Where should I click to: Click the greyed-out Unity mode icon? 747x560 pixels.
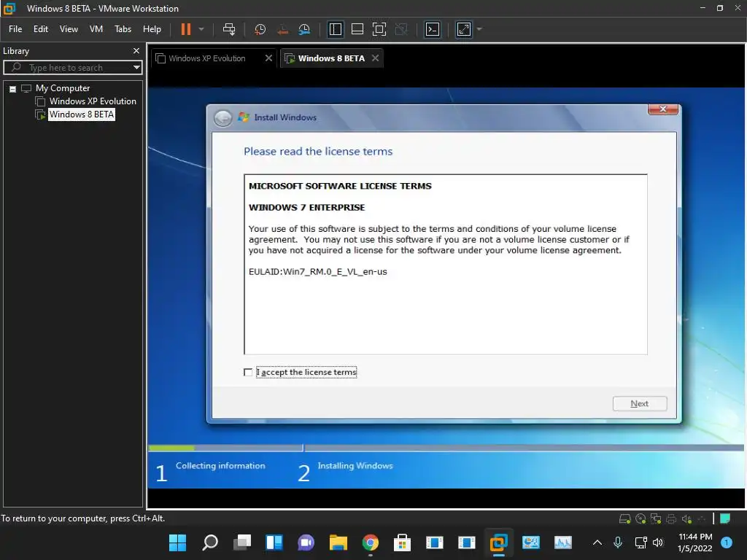(x=402, y=29)
